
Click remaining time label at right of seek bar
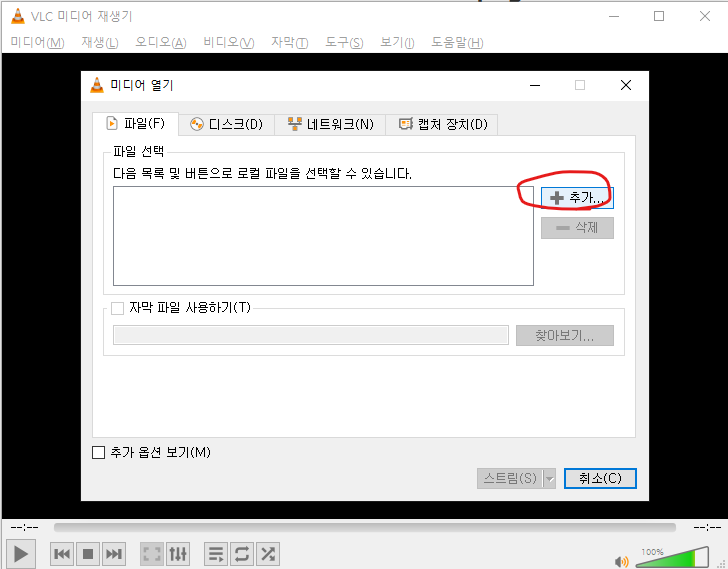[707, 527]
